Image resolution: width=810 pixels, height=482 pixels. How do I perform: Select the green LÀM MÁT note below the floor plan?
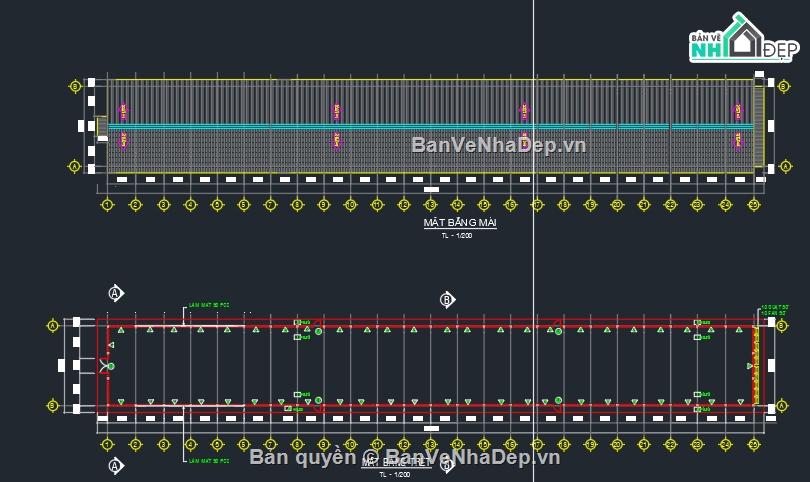[209, 461]
